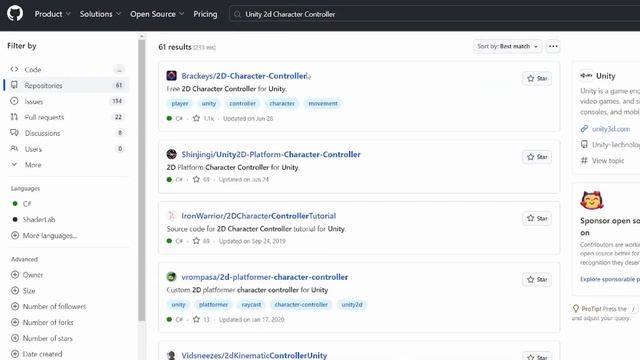This screenshot has height=360, width=640.
Task: Click the hashtag icon beside View topic
Action: point(584,160)
